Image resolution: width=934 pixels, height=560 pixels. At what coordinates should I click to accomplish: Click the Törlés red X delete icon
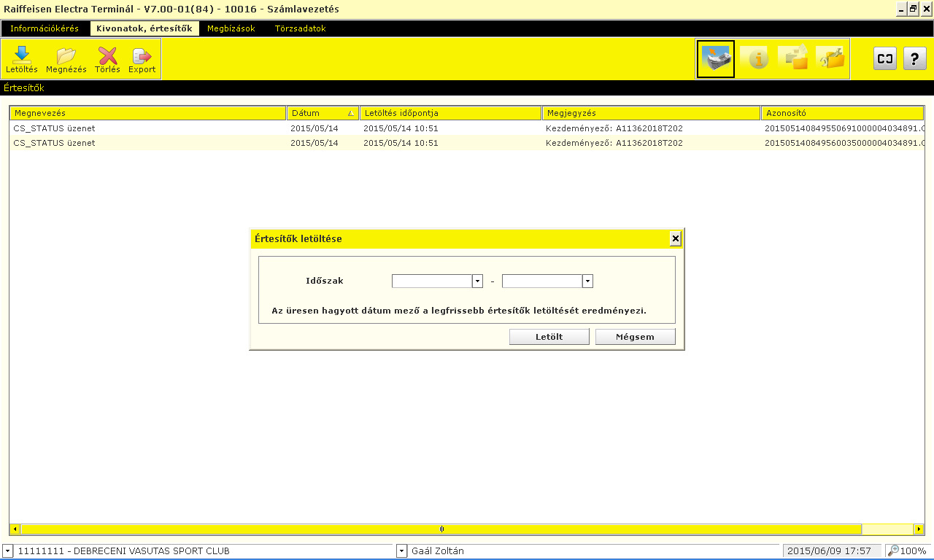(x=107, y=60)
